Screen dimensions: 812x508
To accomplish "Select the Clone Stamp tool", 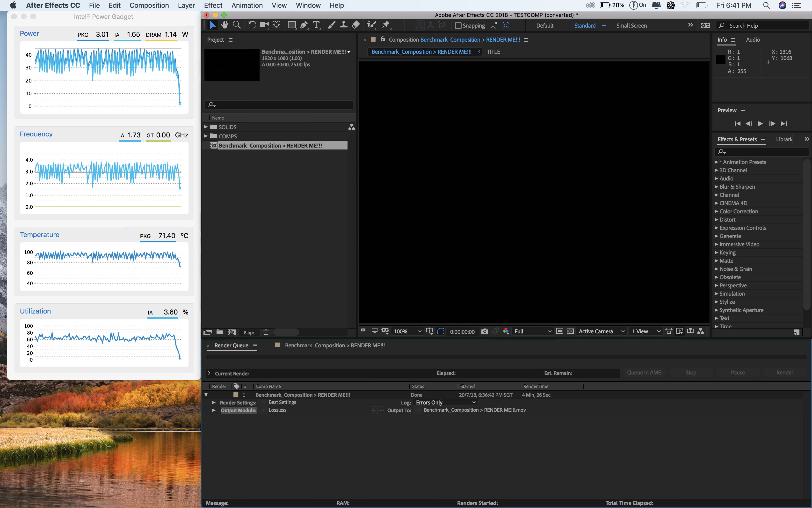I will [344, 25].
